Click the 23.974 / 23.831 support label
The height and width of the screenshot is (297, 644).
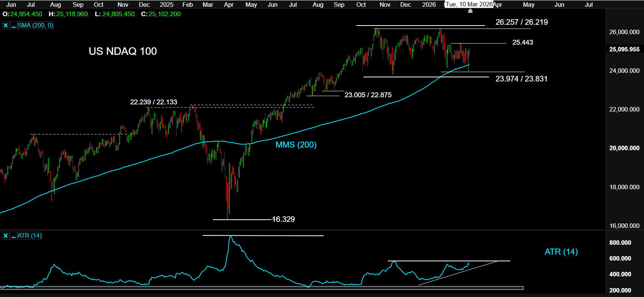pos(521,79)
